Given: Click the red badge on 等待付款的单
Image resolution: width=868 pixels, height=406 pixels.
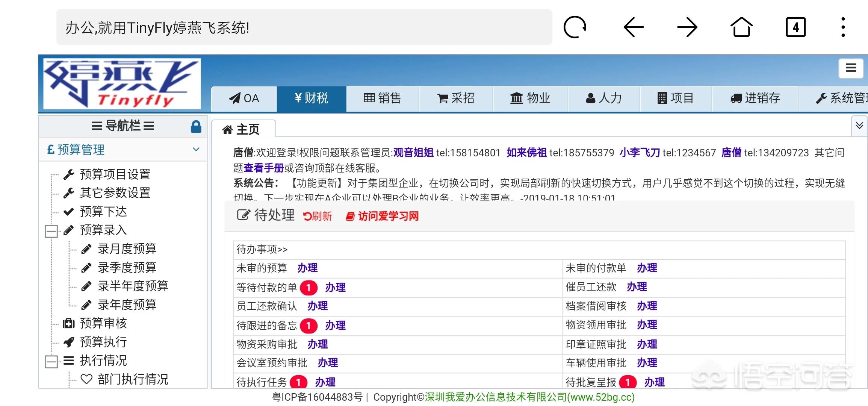Looking at the screenshot, I should coord(308,288).
